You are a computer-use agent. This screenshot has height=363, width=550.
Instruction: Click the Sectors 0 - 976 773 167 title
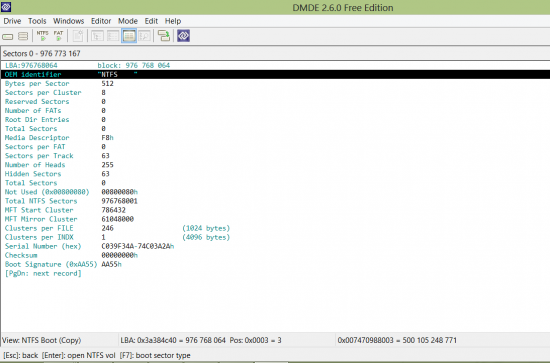[x=41, y=54]
